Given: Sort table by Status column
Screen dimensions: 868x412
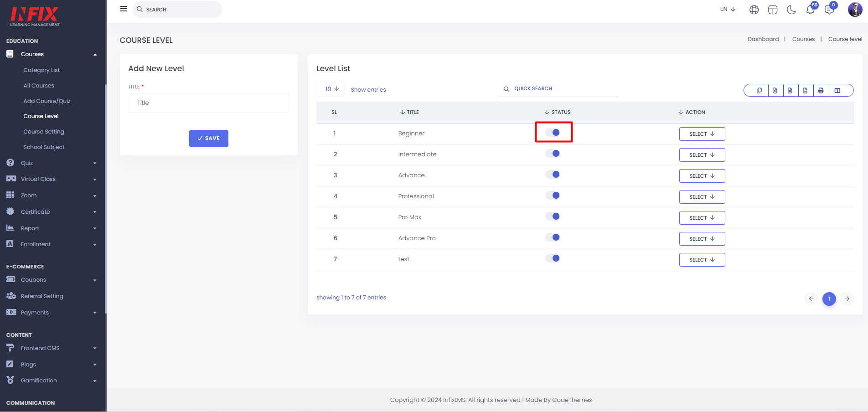Looking at the screenshot, I should pos(558,112).
